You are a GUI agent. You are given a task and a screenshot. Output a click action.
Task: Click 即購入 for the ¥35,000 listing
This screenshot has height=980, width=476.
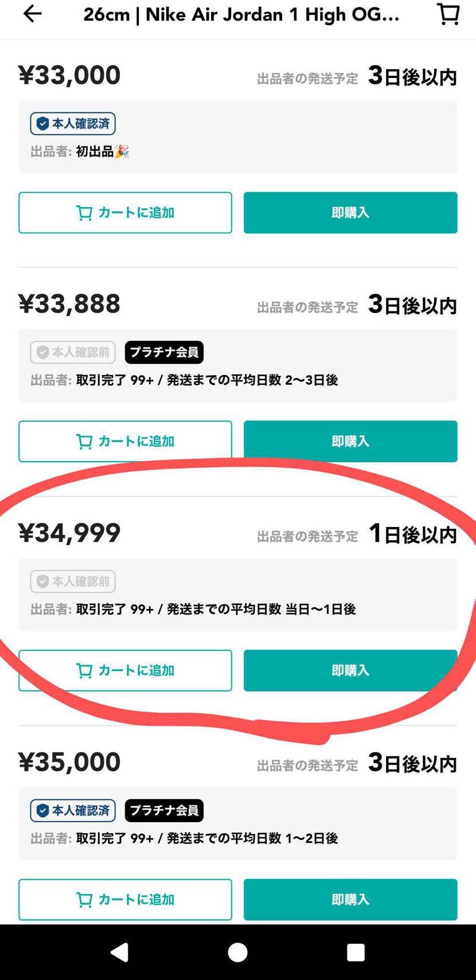[x=350, y=899]
